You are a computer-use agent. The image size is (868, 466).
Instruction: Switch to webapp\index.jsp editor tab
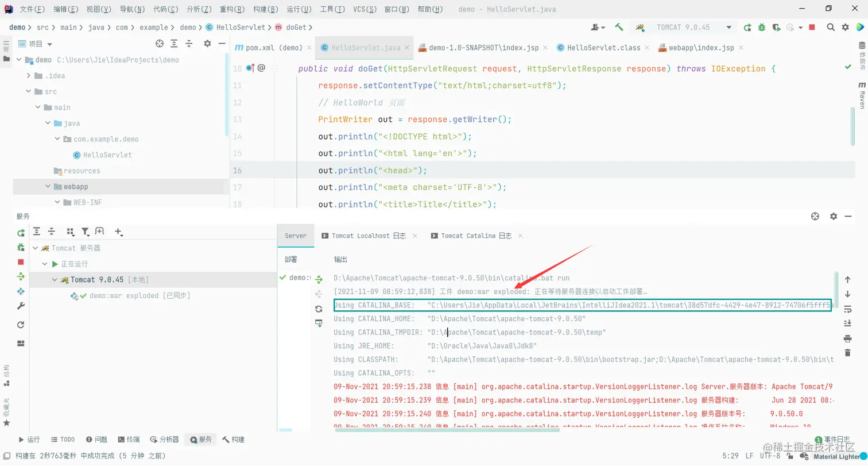[x=702, y=48]
